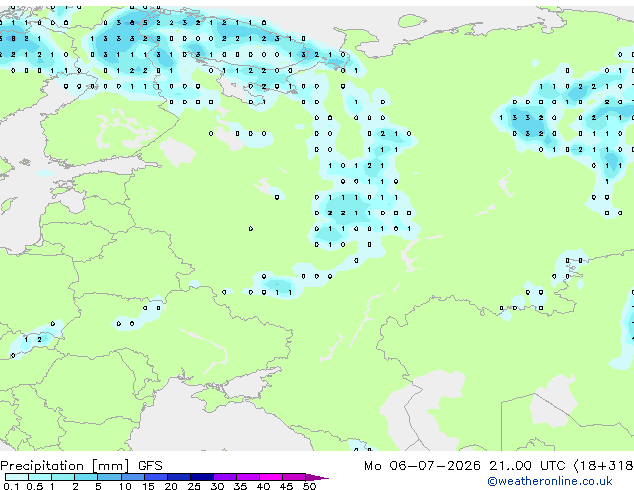Click the '21:00 UTC' forecast time text
The width and height of the screenshot is (634, 490).
(x=527, y=465)
